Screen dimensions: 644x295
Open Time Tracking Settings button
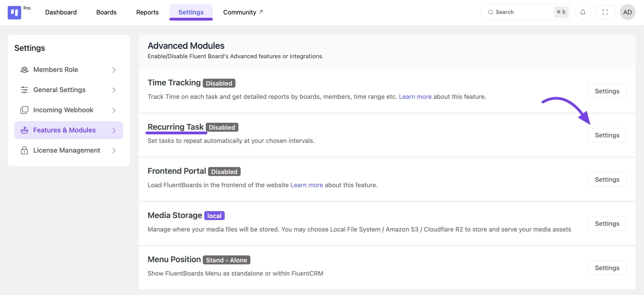(607, 91)
